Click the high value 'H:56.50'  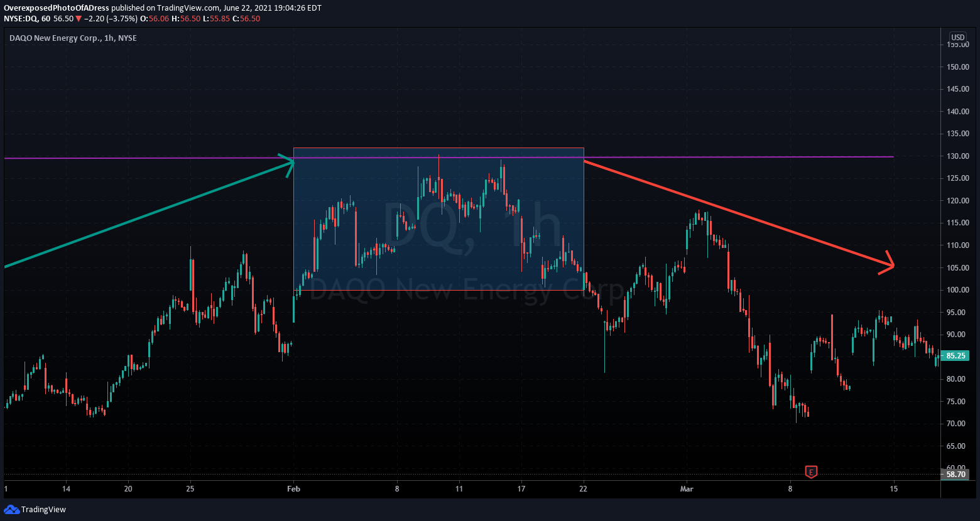pyautogui.click(x=186, y=19)
